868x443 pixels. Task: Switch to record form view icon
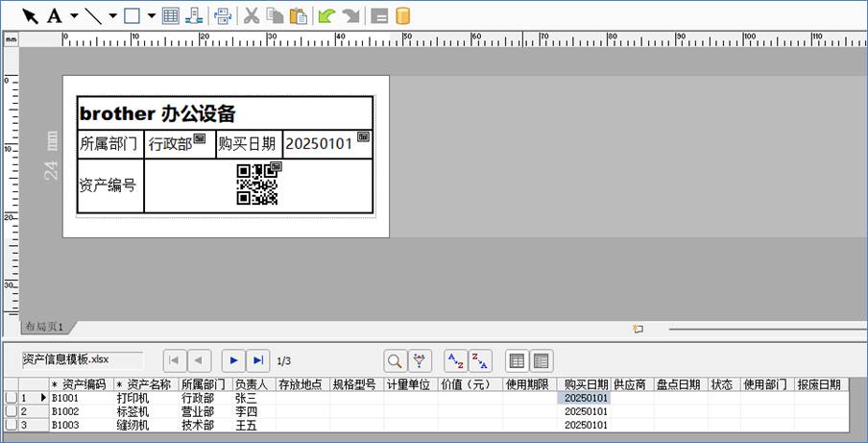(x=542, y=361)
